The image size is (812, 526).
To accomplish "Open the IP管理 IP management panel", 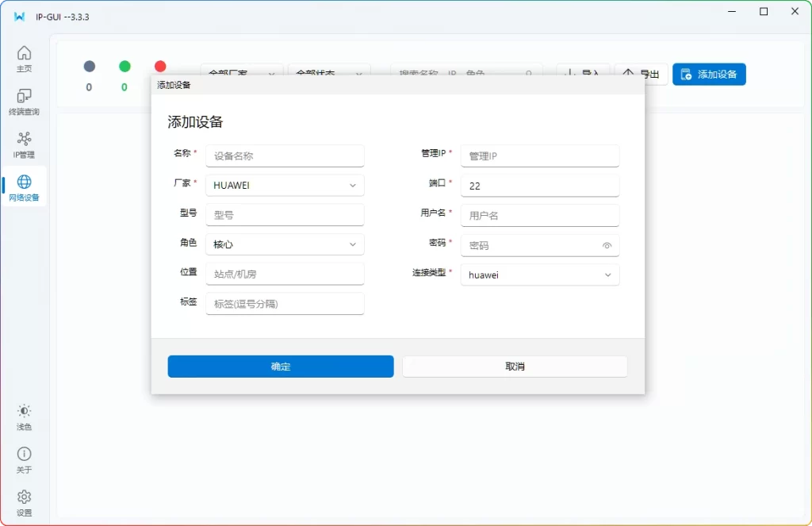I will coord(24,144).
